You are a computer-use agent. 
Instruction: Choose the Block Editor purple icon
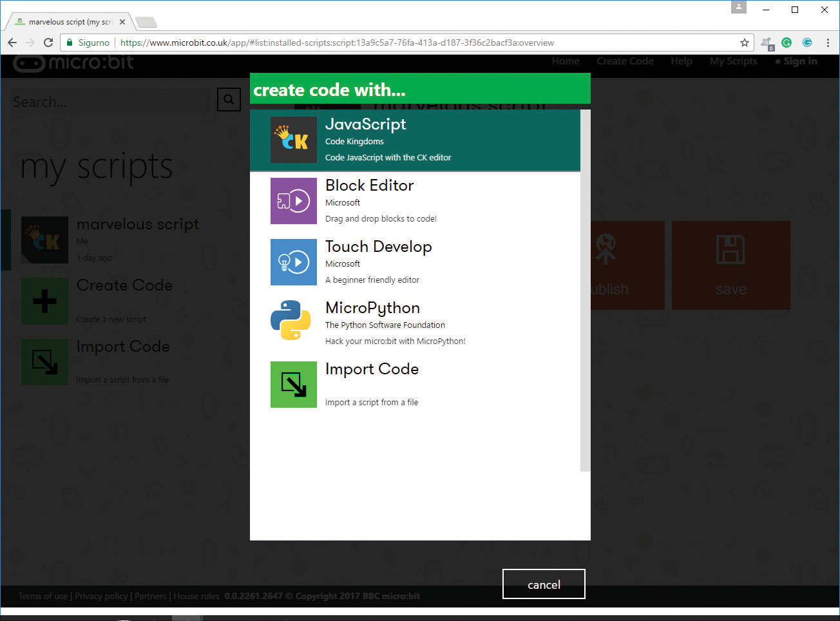tap(294, 201)
